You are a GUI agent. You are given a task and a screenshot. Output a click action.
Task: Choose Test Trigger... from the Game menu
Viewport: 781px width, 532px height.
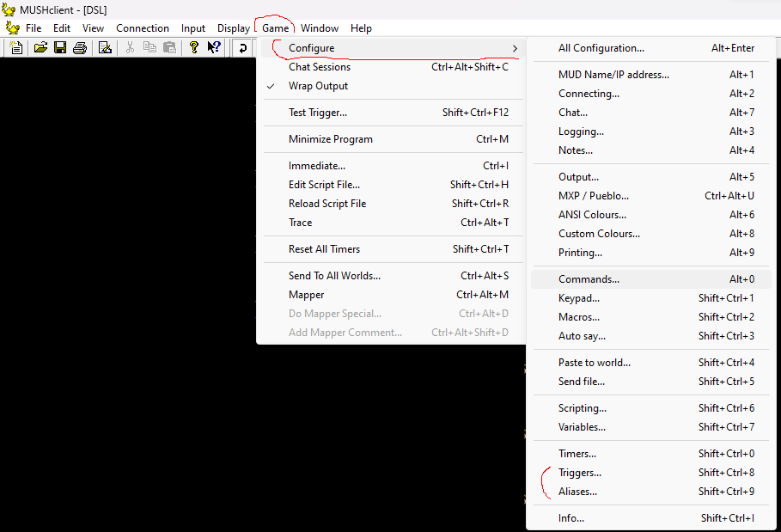coord(393,113)
